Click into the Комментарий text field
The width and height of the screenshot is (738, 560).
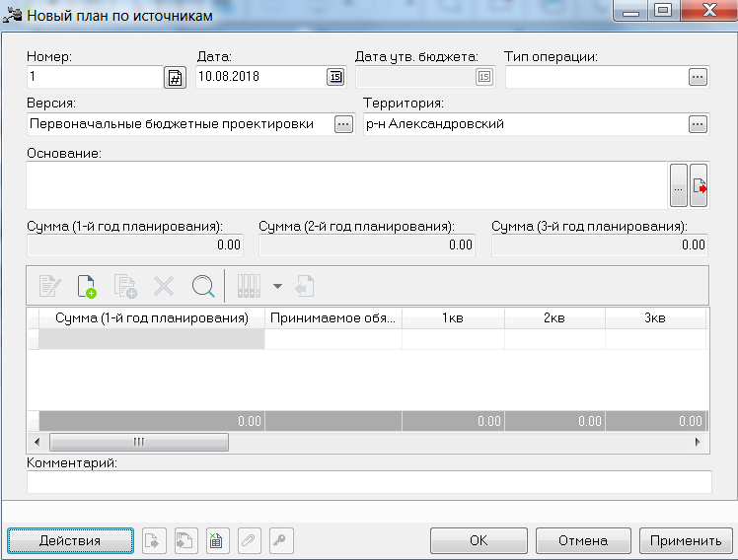pyautogui.click(x=369, y=482)
